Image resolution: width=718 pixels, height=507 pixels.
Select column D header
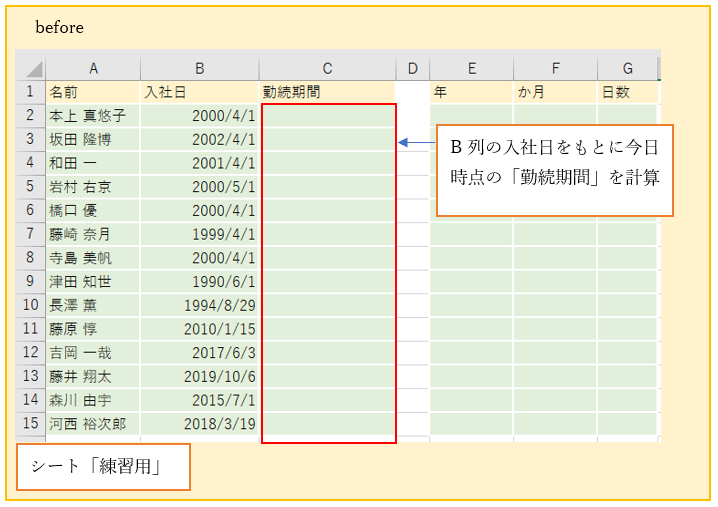(x=412, y=69)
